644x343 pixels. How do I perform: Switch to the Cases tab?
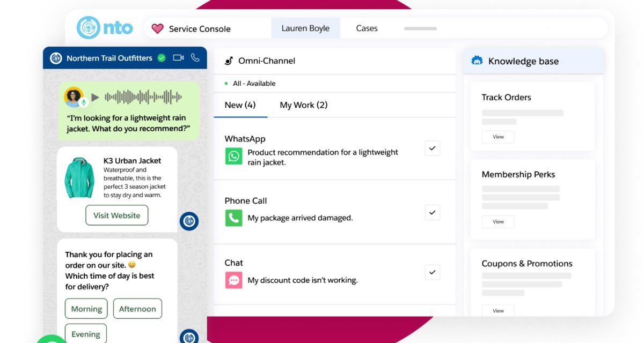pyautogui.click(x=367, y=28)
